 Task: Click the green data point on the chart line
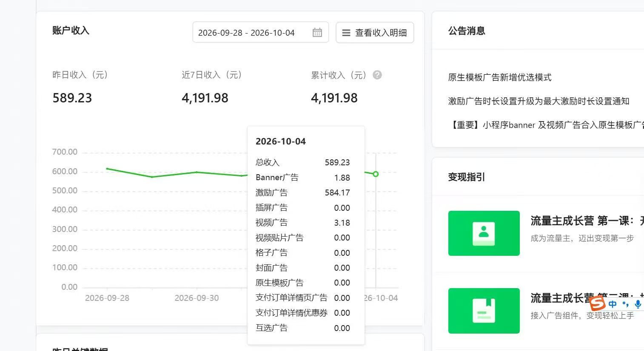click(376, 174)
